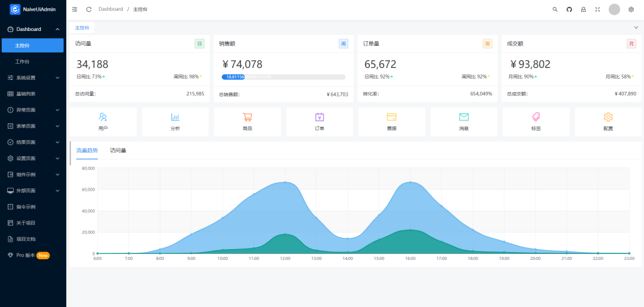Screen dimensions: 644x307
Task: Expand the 系统设置 submenu
Action: [57, 77]
